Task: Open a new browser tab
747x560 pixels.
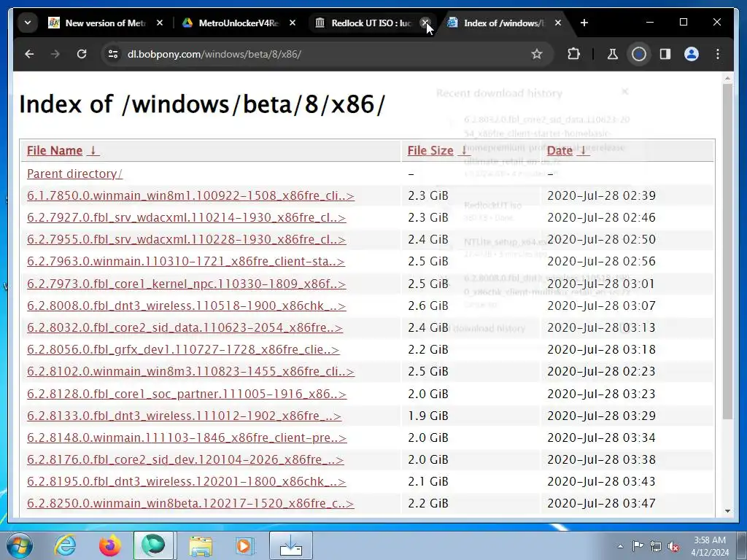Action: tap(584, 23)
